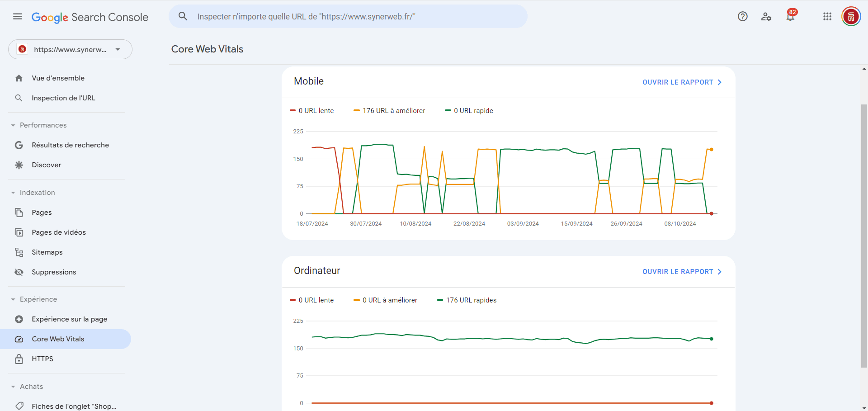Click the Shopping tag icon in Achats

point(19,406)
